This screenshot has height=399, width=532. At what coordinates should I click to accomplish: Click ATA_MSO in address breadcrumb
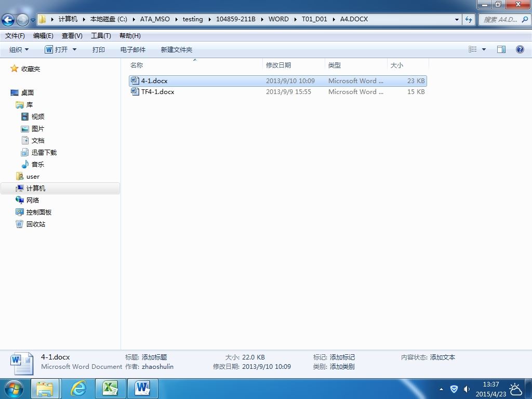pos(155,19)
